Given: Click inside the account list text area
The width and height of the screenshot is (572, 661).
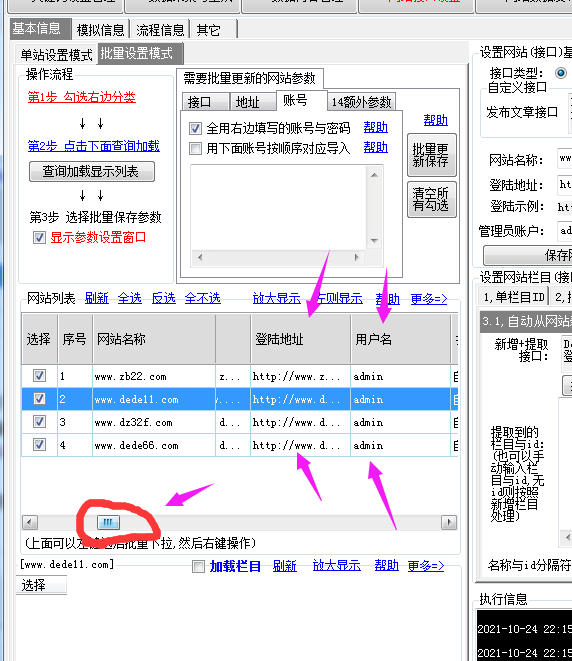Looking at the screenshot, I should pos(279,207).
